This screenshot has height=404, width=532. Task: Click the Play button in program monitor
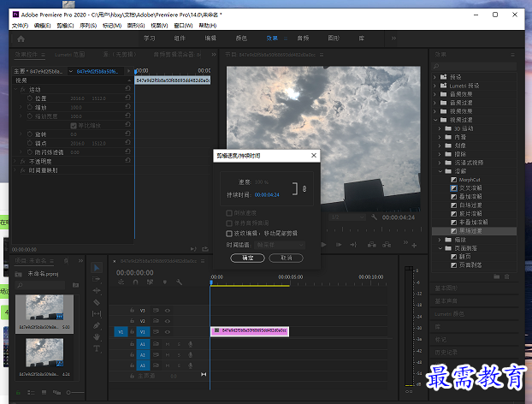[x=323, y=245]
